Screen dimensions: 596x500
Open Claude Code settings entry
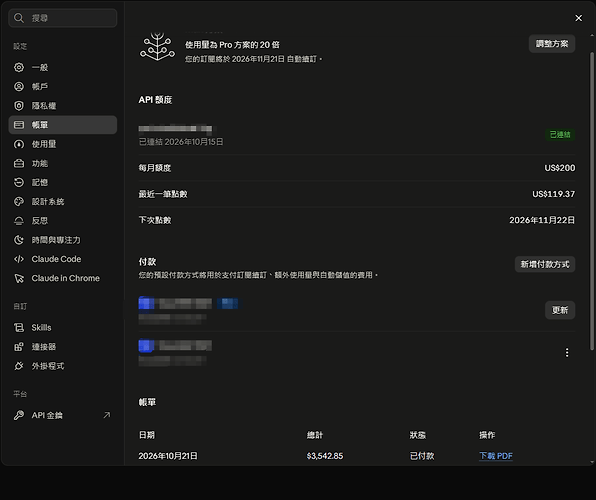click(63, 259)
